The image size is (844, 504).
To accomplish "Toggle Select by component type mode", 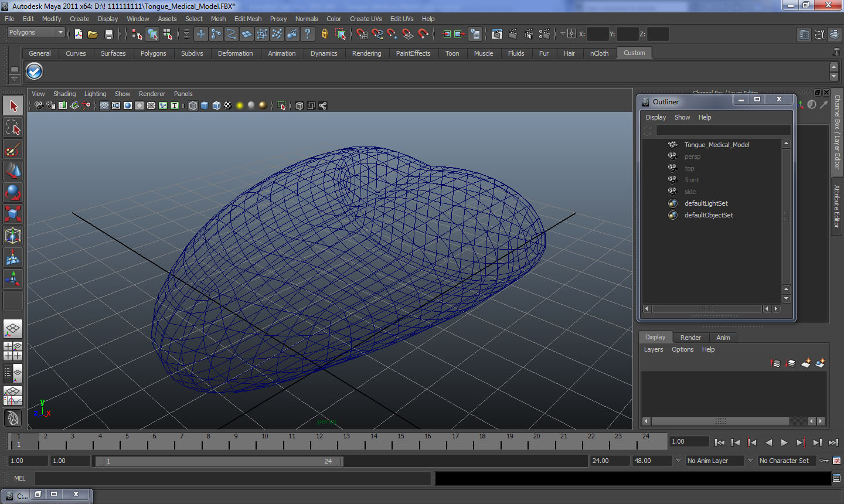I will coord(168,34).
